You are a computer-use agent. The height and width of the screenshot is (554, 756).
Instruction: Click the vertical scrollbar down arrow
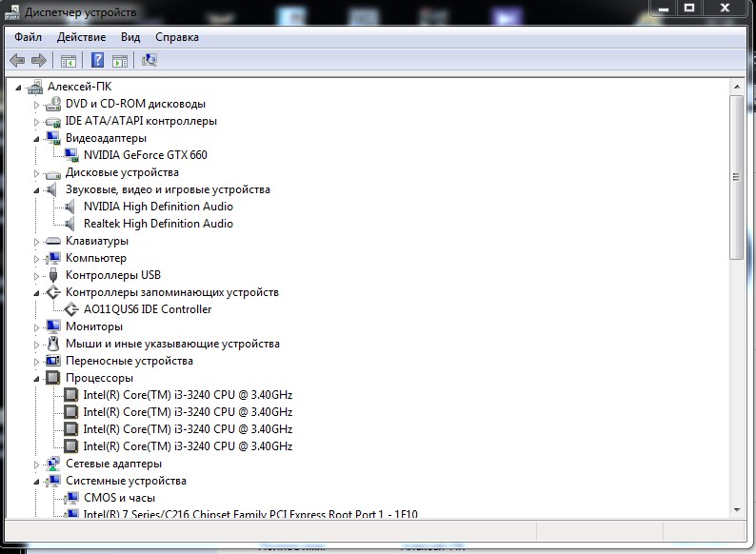[735, 509]
